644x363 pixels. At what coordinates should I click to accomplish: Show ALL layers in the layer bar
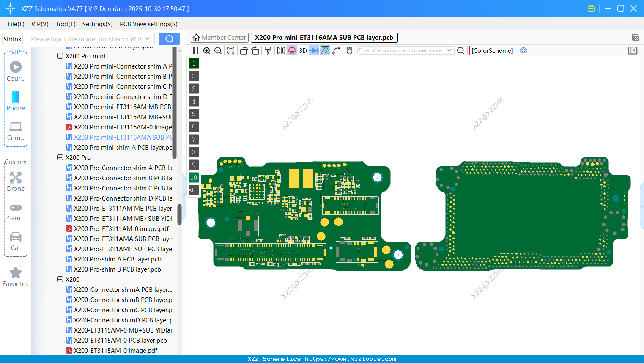[193, 190]
